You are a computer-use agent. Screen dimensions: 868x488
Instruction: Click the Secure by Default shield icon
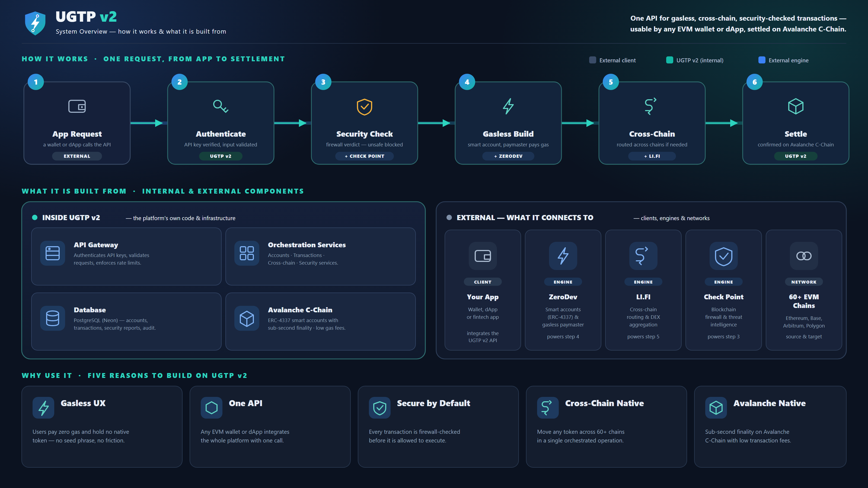coord(380,408)
